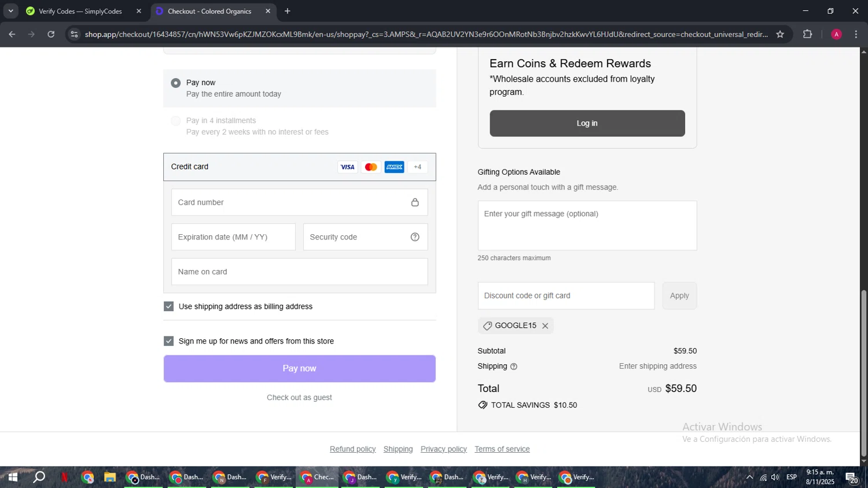Focus the Expiration date field
Image resolution: width=868 pixels, height=488 pixels.
233,237
